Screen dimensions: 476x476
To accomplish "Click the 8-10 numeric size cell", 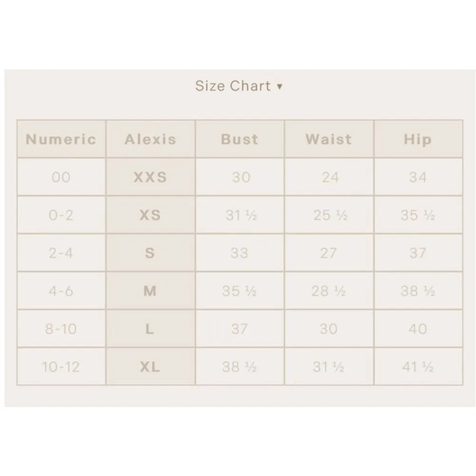I will pyautogui.click(x=61, y=329).
